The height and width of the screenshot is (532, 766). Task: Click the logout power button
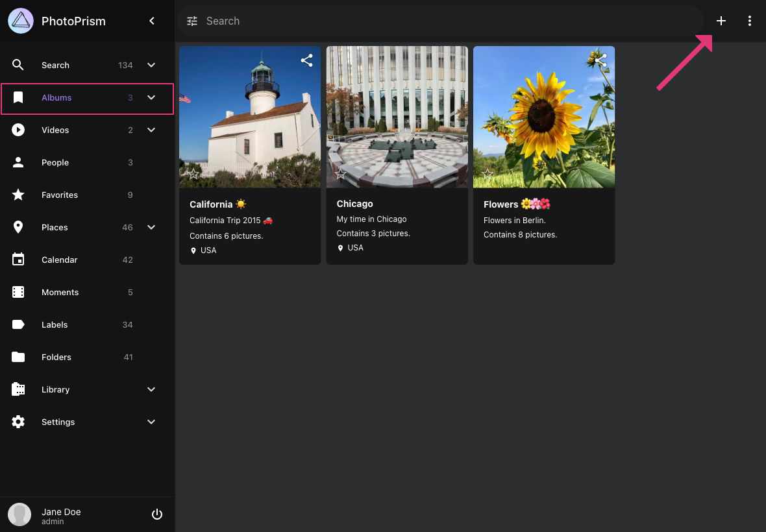(x=157, y=514)
